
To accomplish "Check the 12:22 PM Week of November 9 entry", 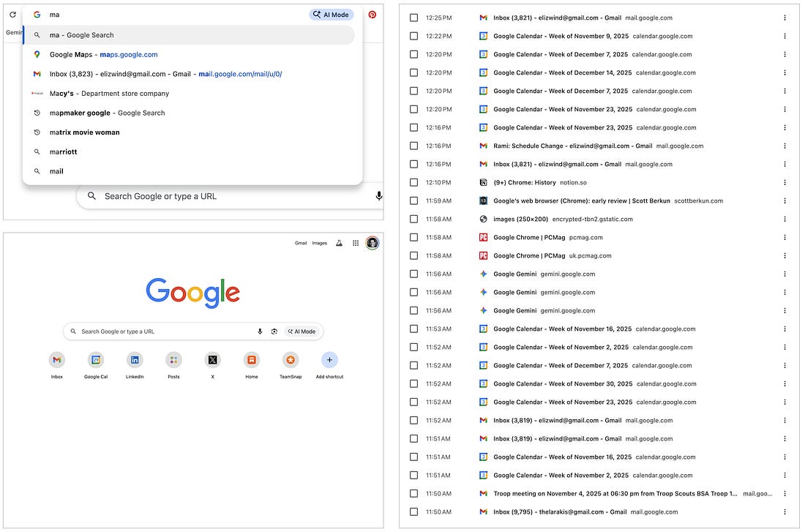I will click(x=413, y=36).
